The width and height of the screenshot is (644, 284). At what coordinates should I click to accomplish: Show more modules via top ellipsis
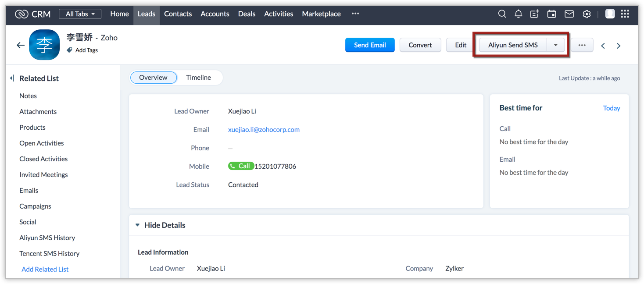(x=355, y=14)
